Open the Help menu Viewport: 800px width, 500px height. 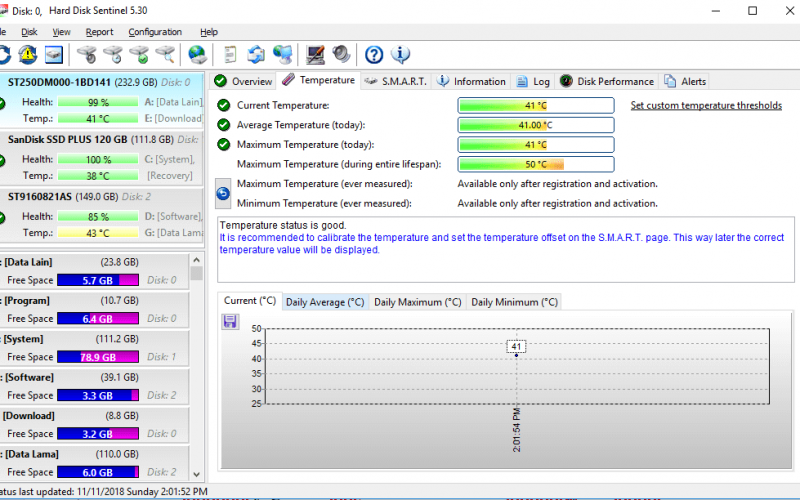(x=209, y=32)
